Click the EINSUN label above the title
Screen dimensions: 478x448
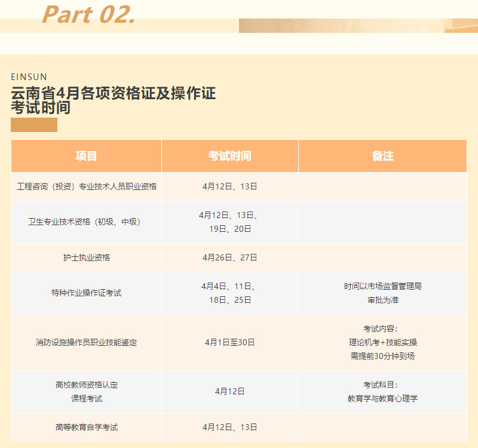tap(29, 77)
